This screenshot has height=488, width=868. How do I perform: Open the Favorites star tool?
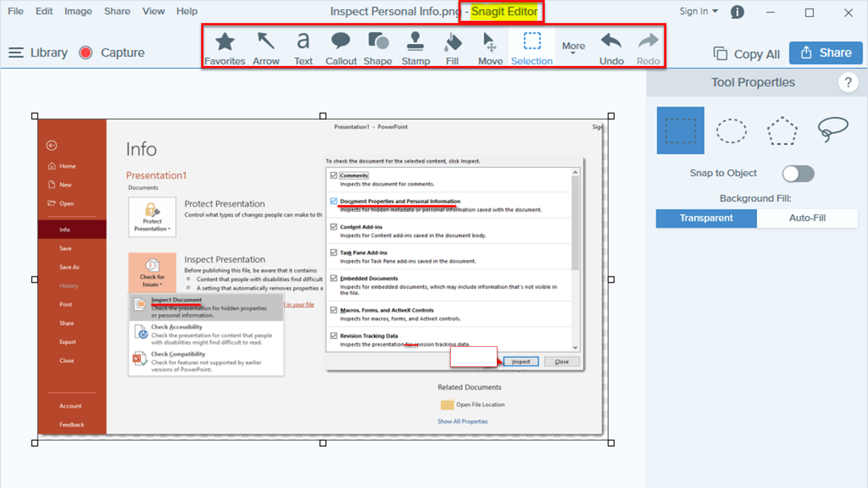(225, 47)
